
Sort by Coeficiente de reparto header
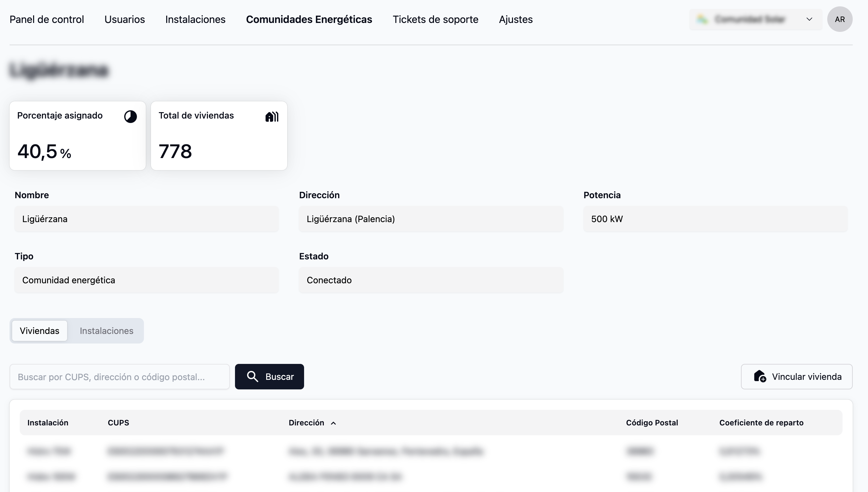[x=761, y=423]
